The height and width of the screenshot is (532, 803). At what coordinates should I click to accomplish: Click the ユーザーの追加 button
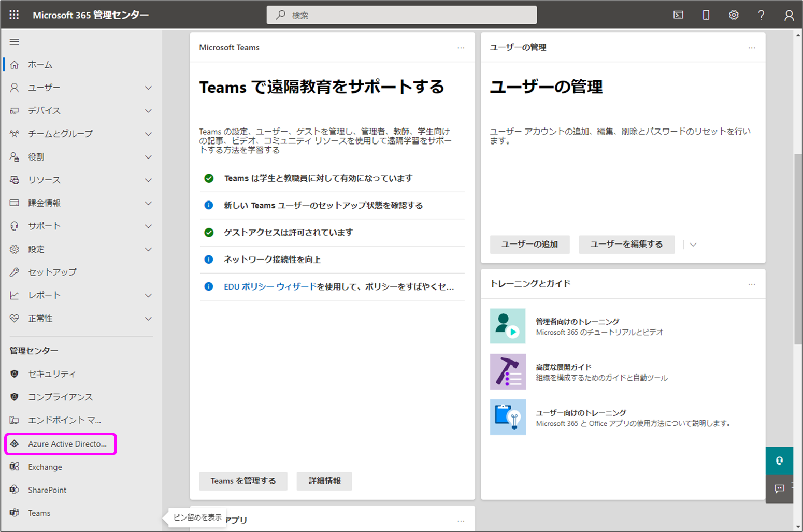click(x=529, y=244)
